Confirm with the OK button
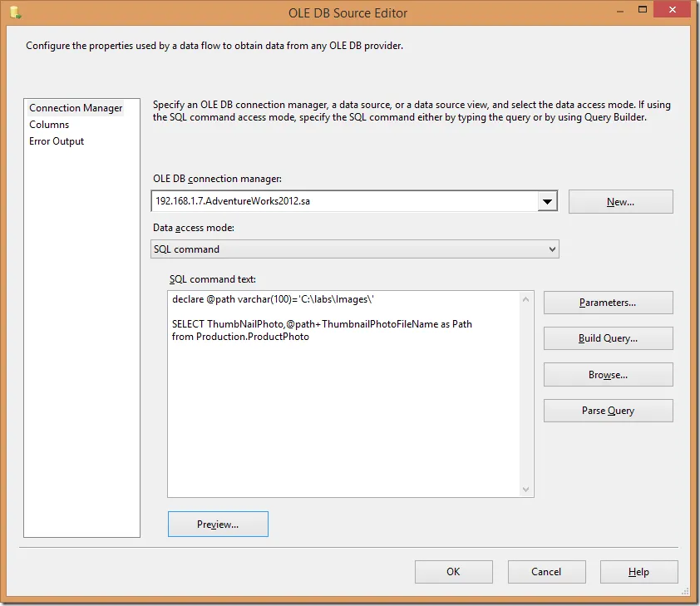The height and width of the screenshot is (606, 700). tap(454, 572)
